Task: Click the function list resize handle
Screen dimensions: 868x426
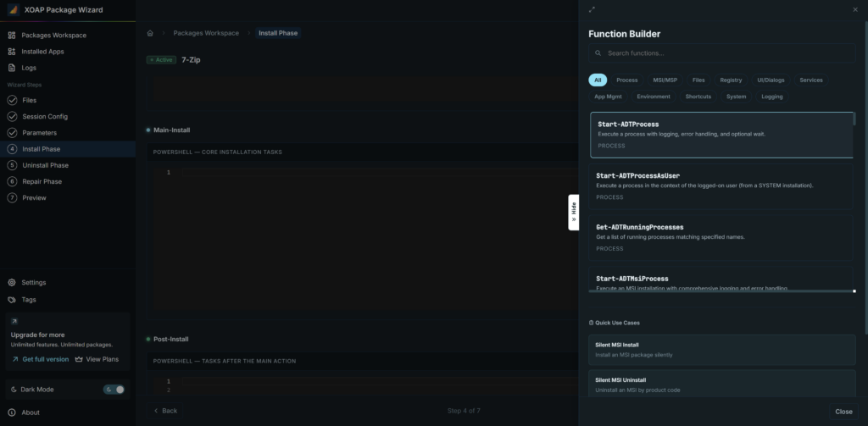Action: (854, 291)
